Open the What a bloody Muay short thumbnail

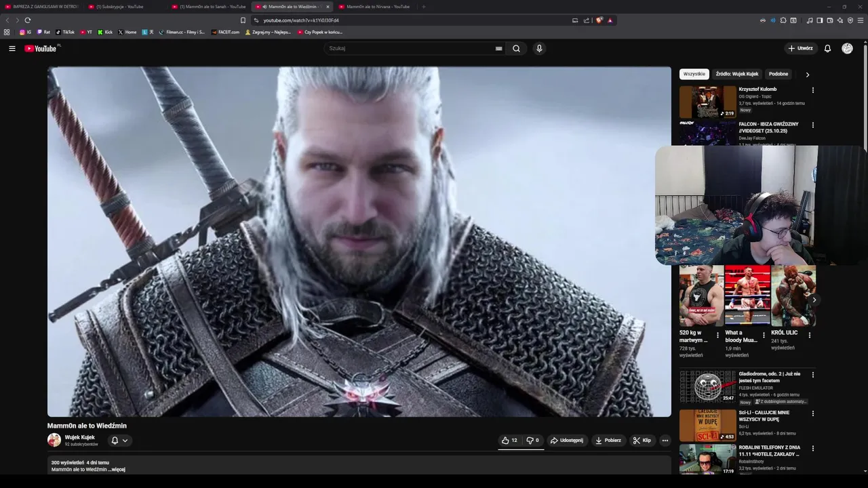point(747,296)
